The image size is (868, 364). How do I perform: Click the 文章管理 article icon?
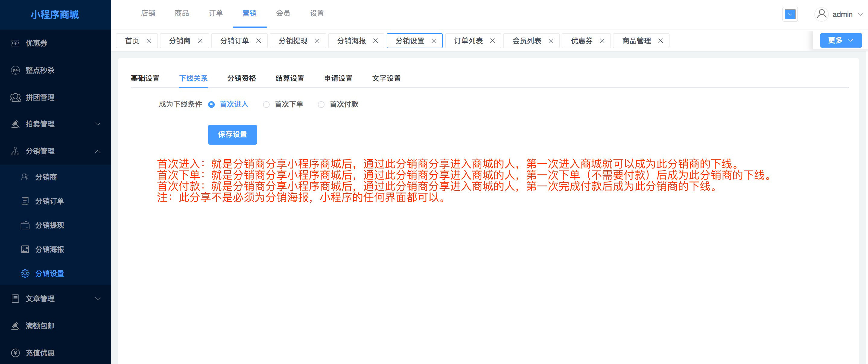(x=15, y=299)
